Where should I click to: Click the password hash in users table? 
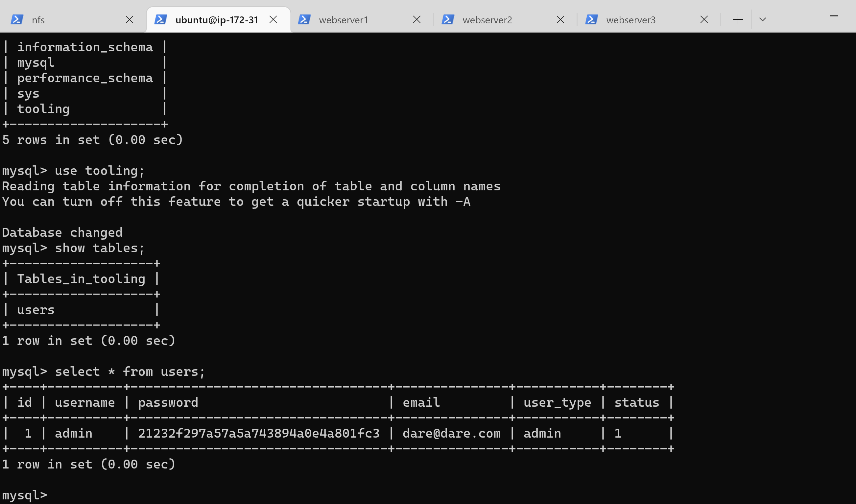[258, 433]
